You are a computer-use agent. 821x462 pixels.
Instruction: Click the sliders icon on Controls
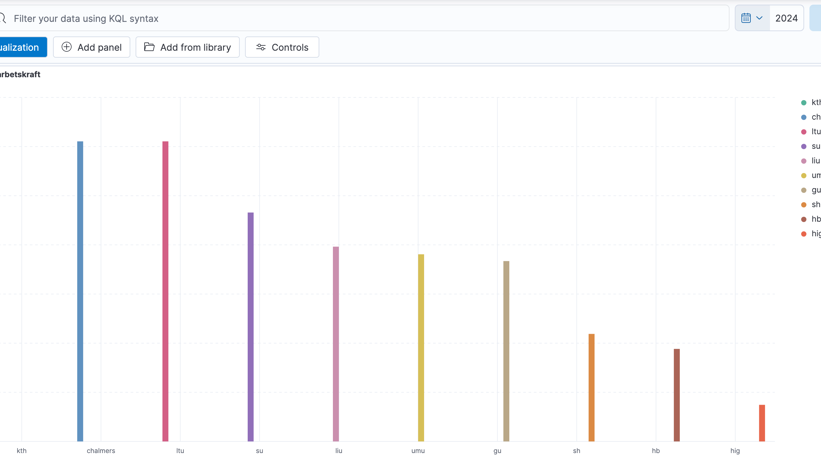[261, 47]
